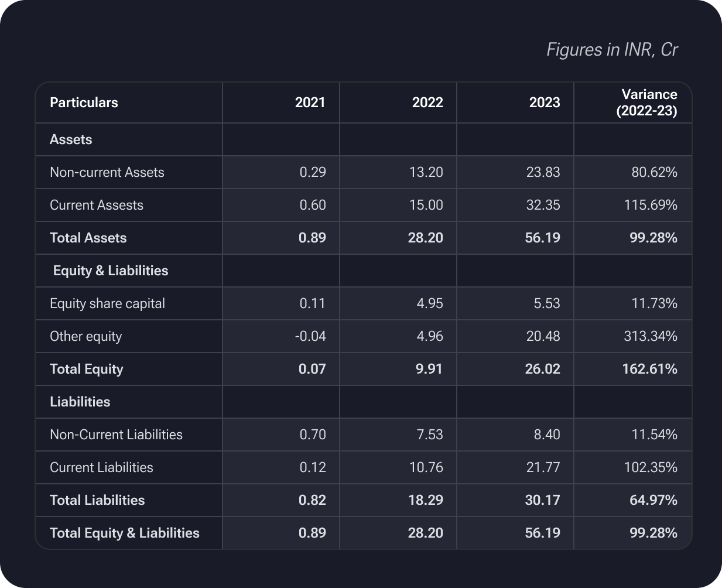
Task: Click Current Liabilities variance 102.35%
Action: pos(650,467)
